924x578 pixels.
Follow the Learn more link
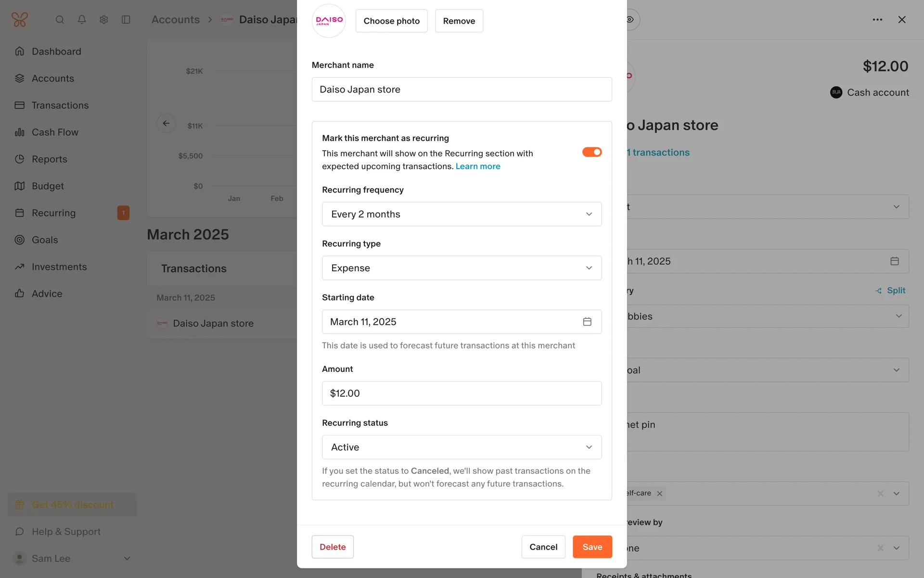click(x=477, y=166)
